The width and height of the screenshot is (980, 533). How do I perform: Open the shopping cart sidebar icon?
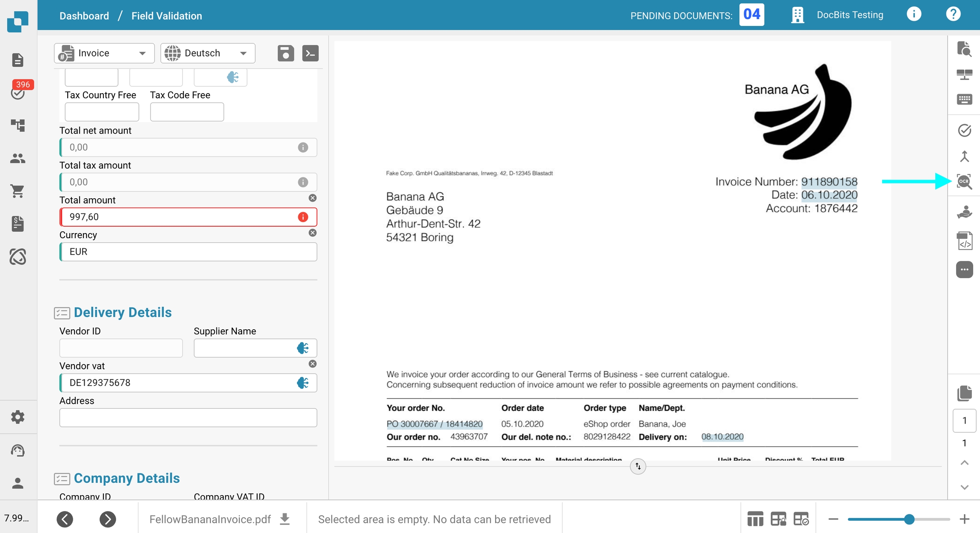pos(17,191)
